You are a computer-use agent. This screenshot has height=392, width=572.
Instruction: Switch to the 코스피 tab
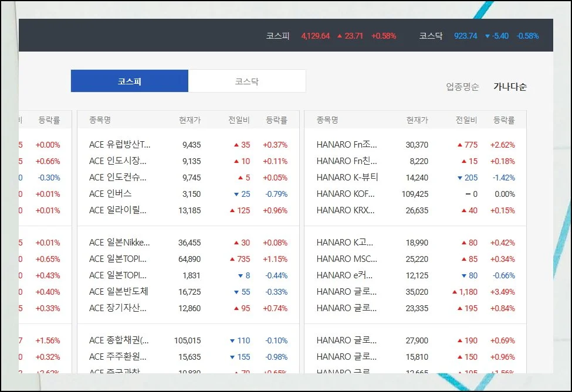click(x=129, y=81)
